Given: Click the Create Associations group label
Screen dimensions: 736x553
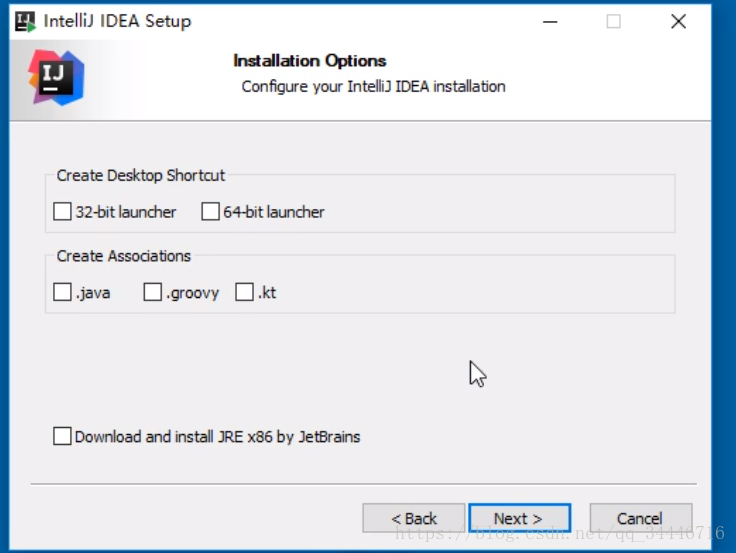Looking at the screenshot, I should (x=123, y=256).
